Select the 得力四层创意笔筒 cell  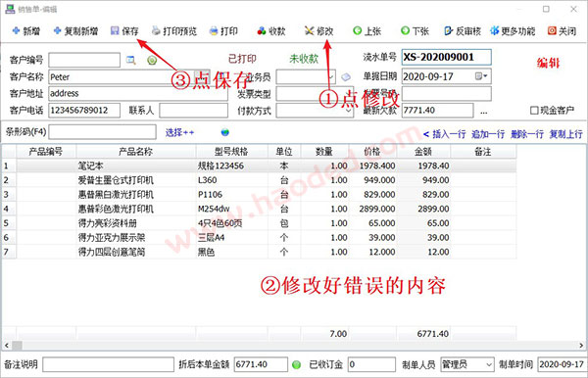[136, 252]
